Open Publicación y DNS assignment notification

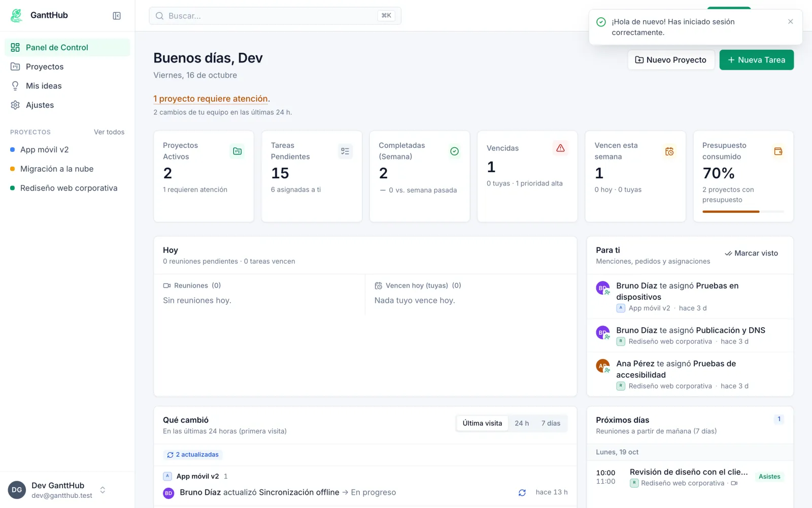click(x=690, y=335)
